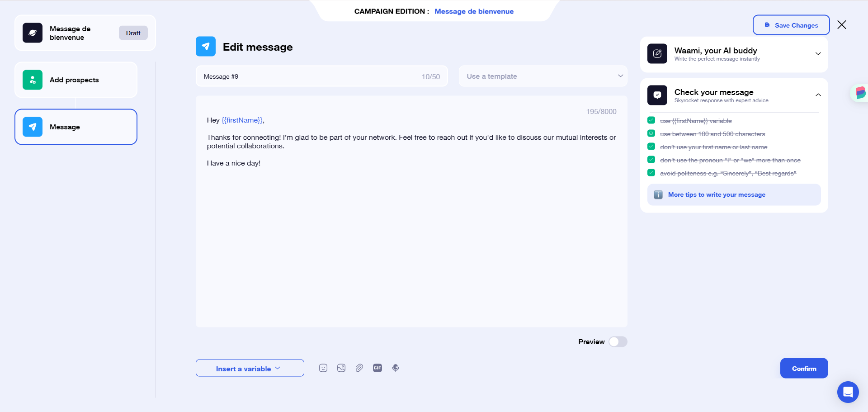Collapse the Check your message panel
Screen dimensions: 868x412
(818, 95)
